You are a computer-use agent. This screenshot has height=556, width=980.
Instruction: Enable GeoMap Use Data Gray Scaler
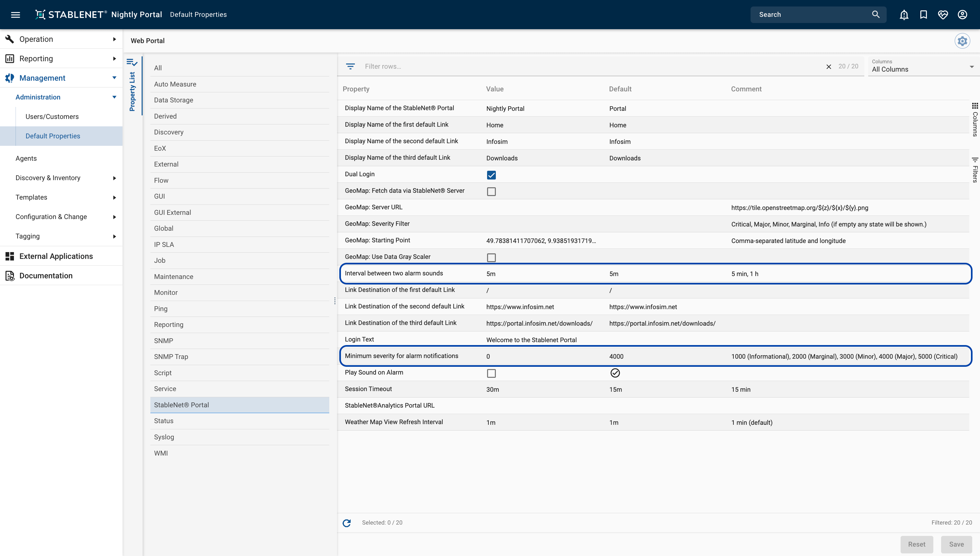491,257
